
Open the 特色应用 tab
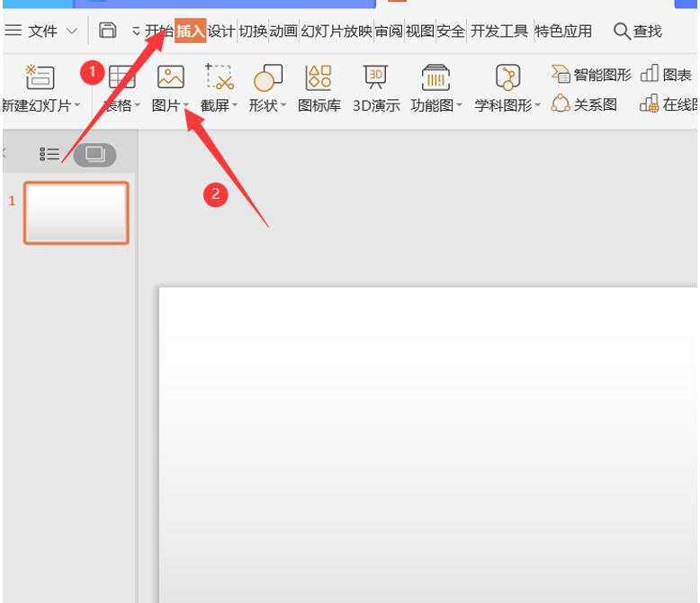pyautogui.click(x=563, y=31)
